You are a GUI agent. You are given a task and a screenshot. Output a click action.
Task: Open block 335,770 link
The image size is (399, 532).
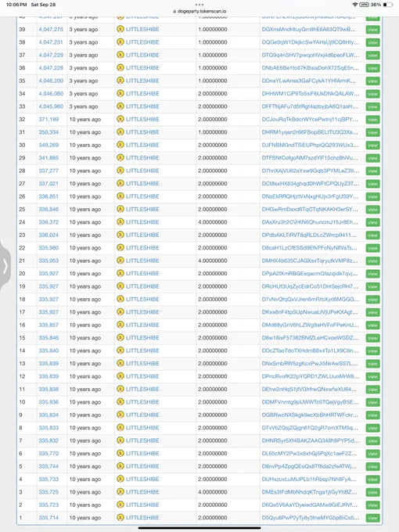point(49,453)
